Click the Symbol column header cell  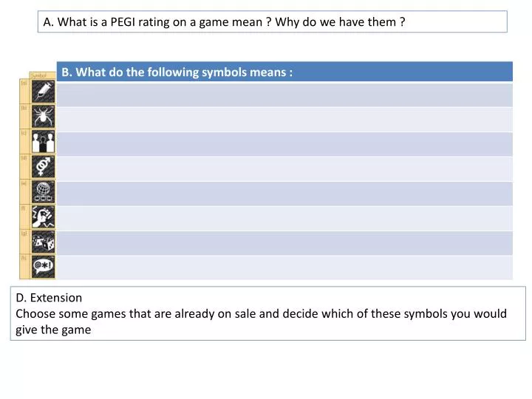42,75
